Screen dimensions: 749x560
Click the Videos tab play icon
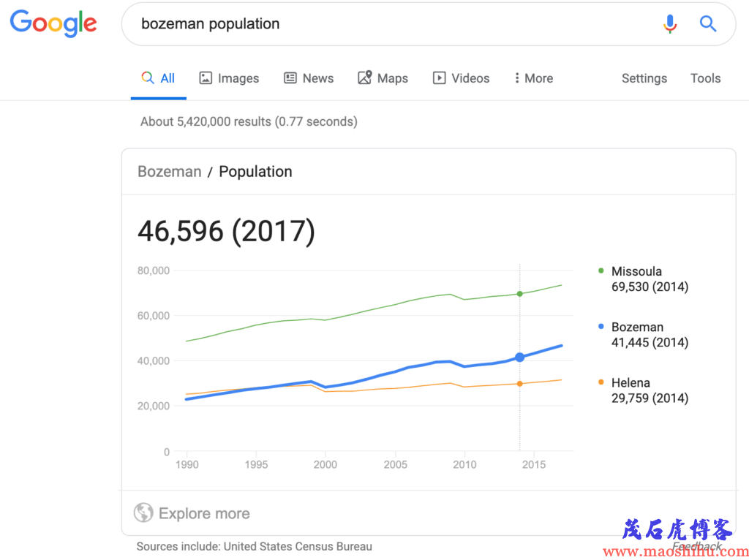point(439,77)
